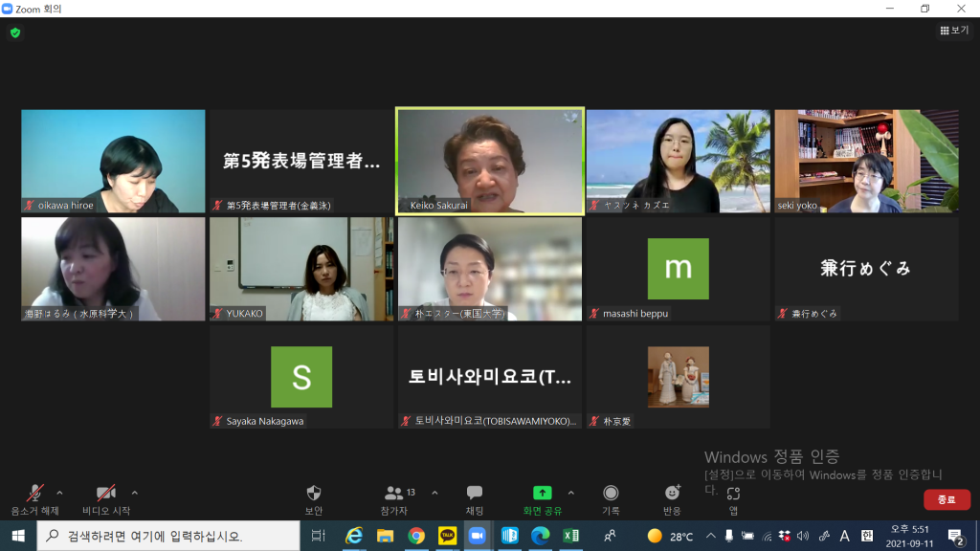Select ヤスツネ カズエ beach background tile

coord(679,161)
